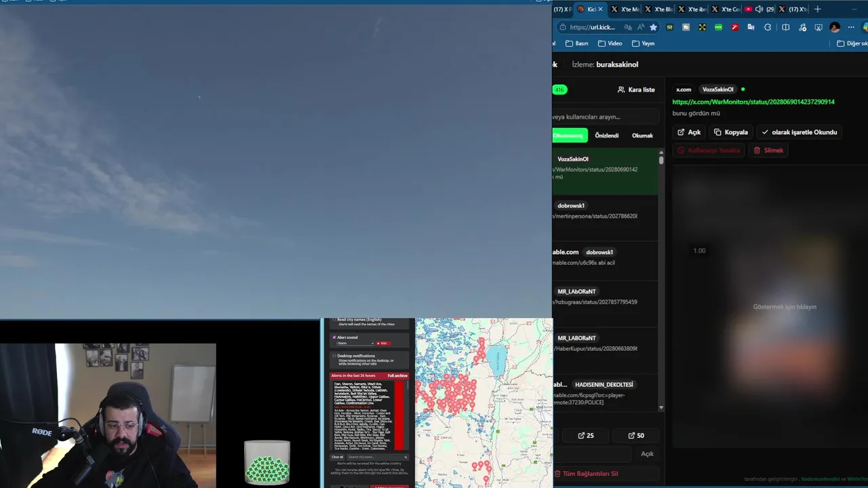The width and height of the screenshot is (868, 488).
Task: Open the Kara liste blacklist
Action: tap(636, 89)
